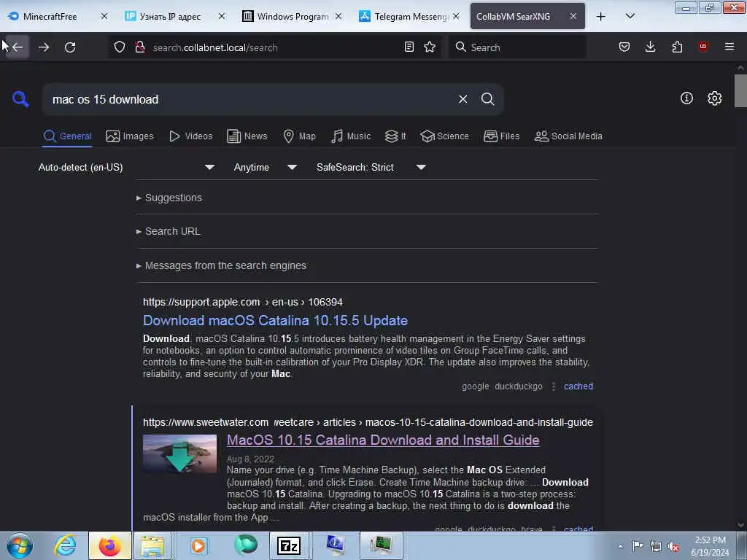
Task: Select the Files search category
Action: tap(501, 136)
